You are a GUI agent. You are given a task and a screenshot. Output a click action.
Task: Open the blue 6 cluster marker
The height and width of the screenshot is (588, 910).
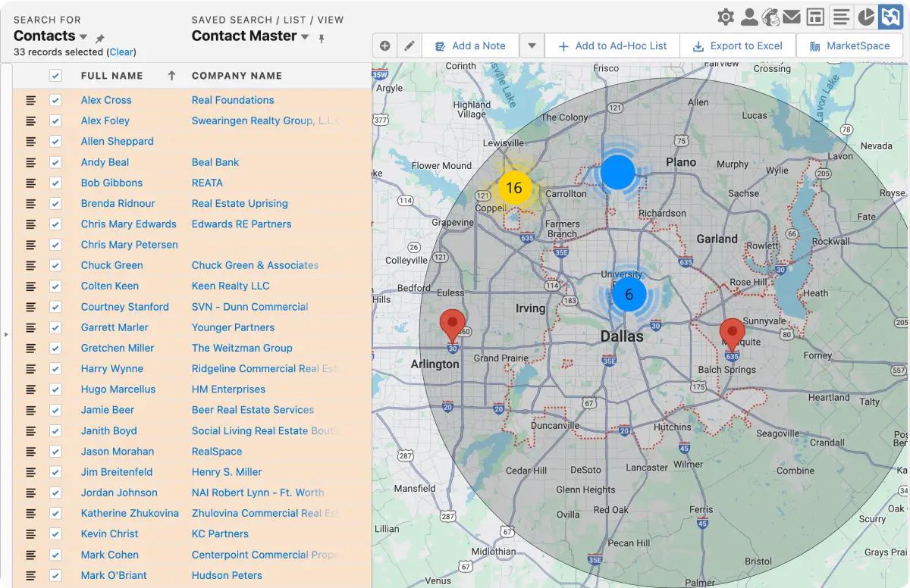pos(629,295)
